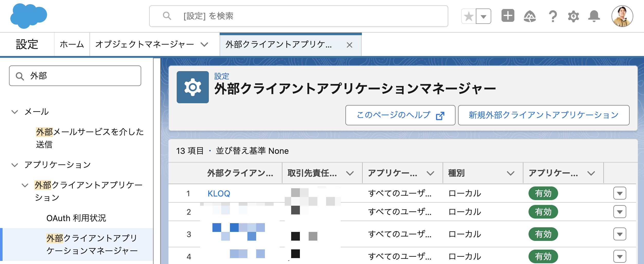Click the favorites star icon
The height and width of the screenshot is (264, 644).
(469, 16)
